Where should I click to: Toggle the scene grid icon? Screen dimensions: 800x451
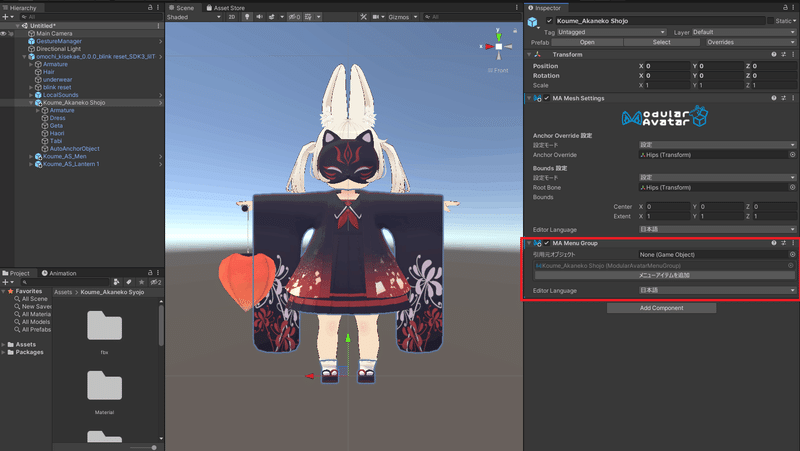click(x=308, y=17)
